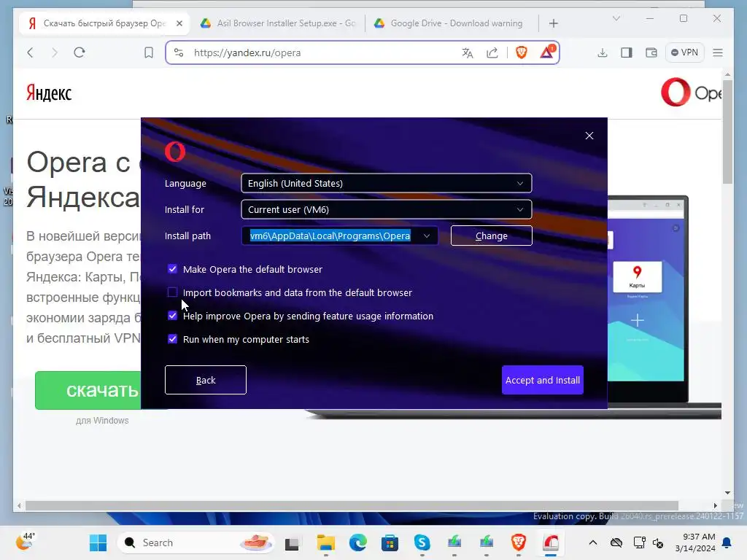Open a new browser tab
The height and width of the screenshot is (560, 747).
click(553, 23)
